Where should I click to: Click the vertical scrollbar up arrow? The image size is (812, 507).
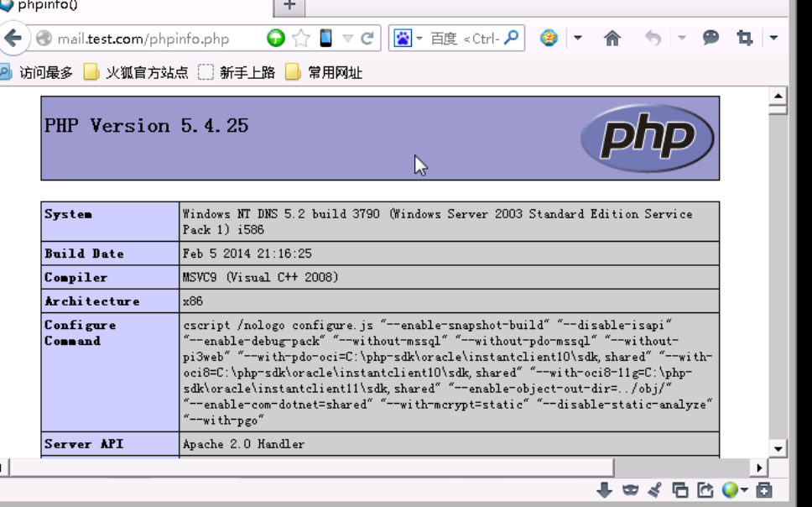[x=778, y=96]
